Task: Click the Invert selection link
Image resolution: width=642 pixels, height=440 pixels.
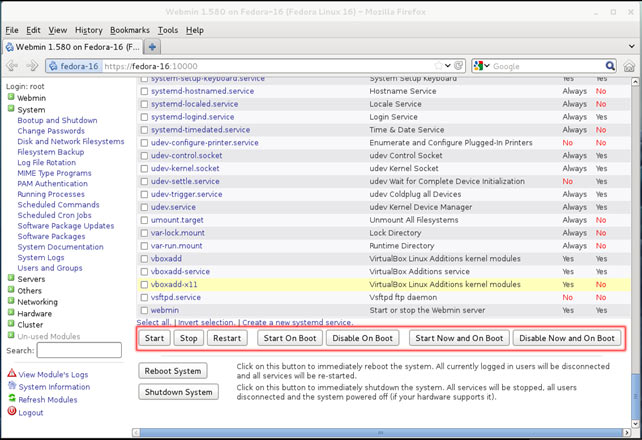Action: (x=207, y=323)
